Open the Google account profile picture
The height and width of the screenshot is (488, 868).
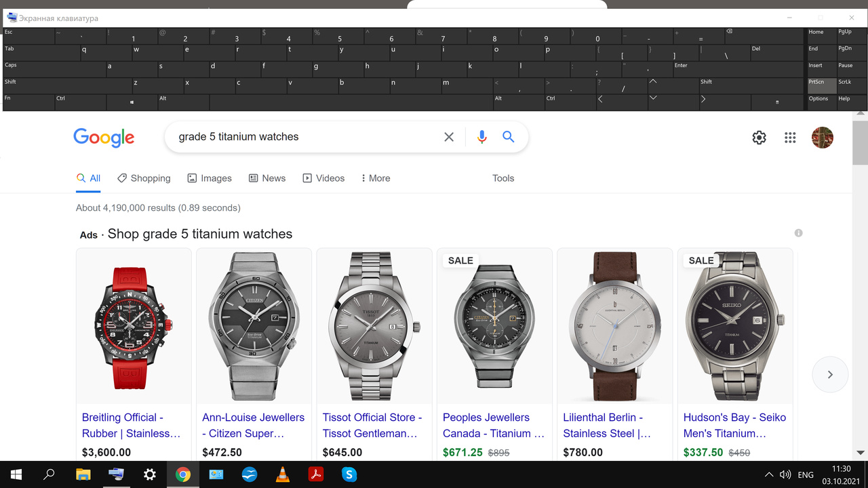coord(822,138)
